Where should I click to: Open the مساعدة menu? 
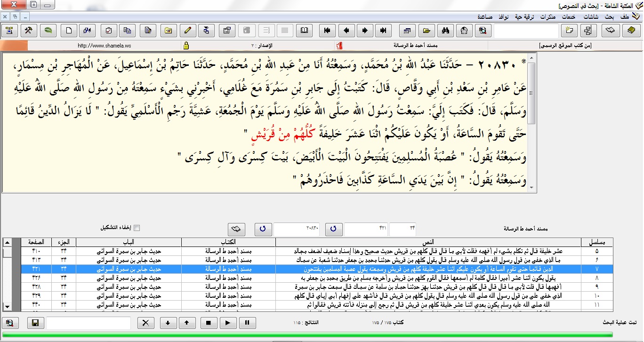[x=484, y=16]
